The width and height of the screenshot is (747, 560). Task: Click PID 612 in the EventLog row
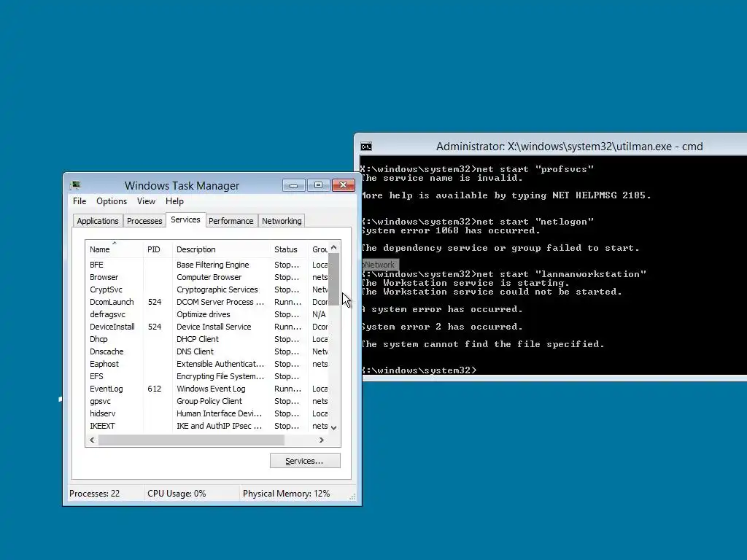pyautogui.click(x=155, y=389)
